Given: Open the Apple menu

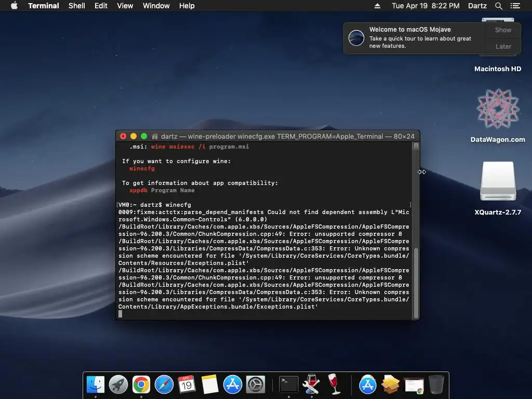Looking at the screenshot, I should [14, 5].
